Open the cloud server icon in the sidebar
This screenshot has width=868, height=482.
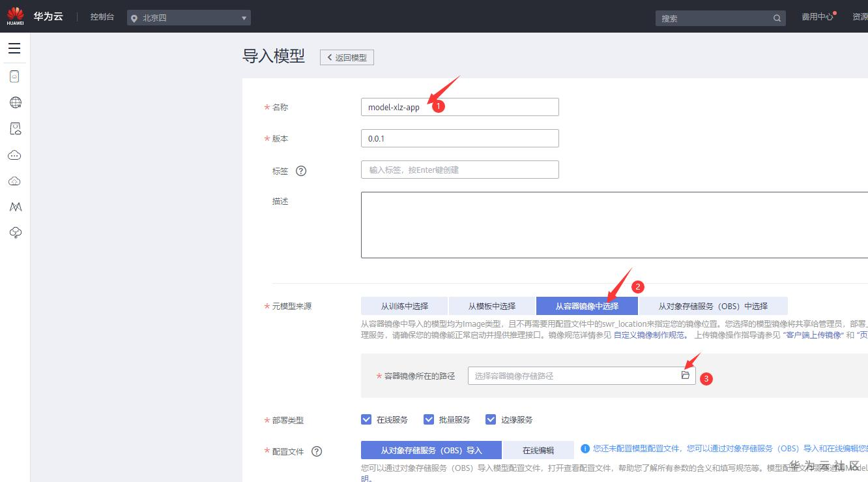point(15,76)
